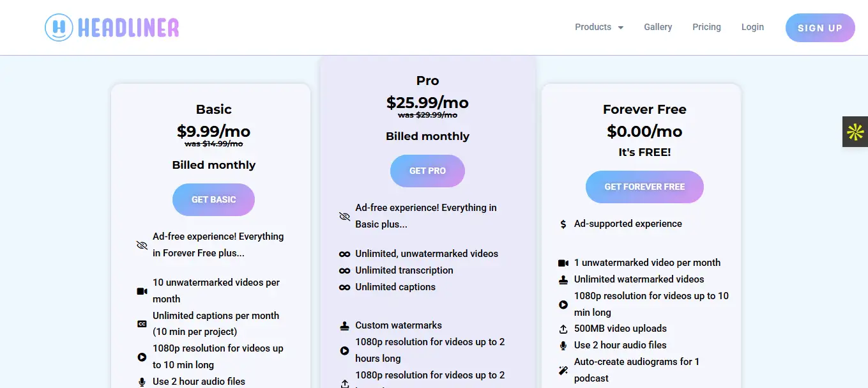
Task: Expand the Products dropdown menu
Action: (598, 27)
